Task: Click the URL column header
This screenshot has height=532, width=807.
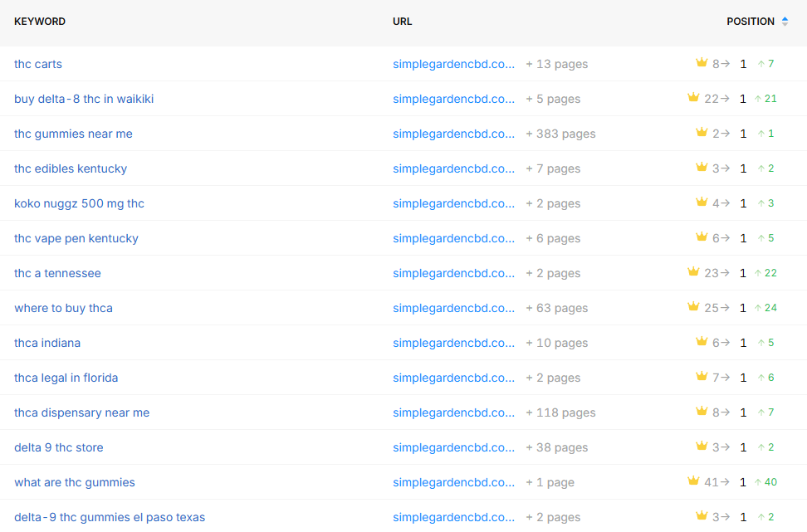Action: (403, 21)
